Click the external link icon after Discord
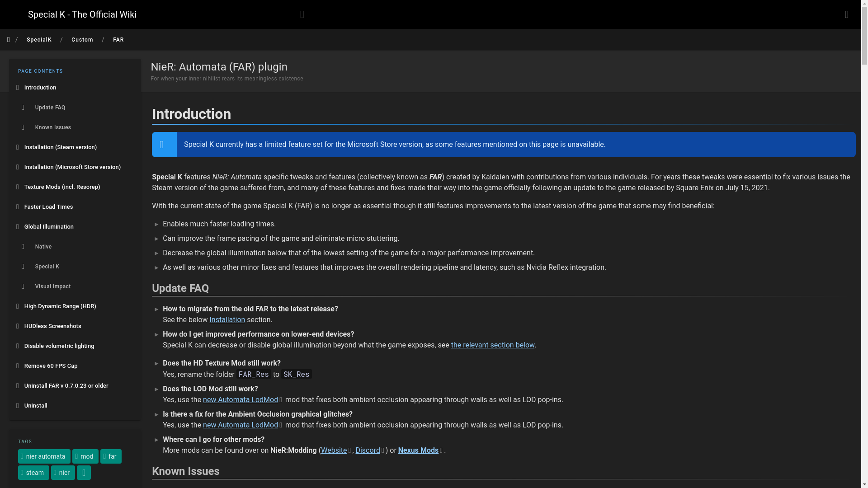 383,451
